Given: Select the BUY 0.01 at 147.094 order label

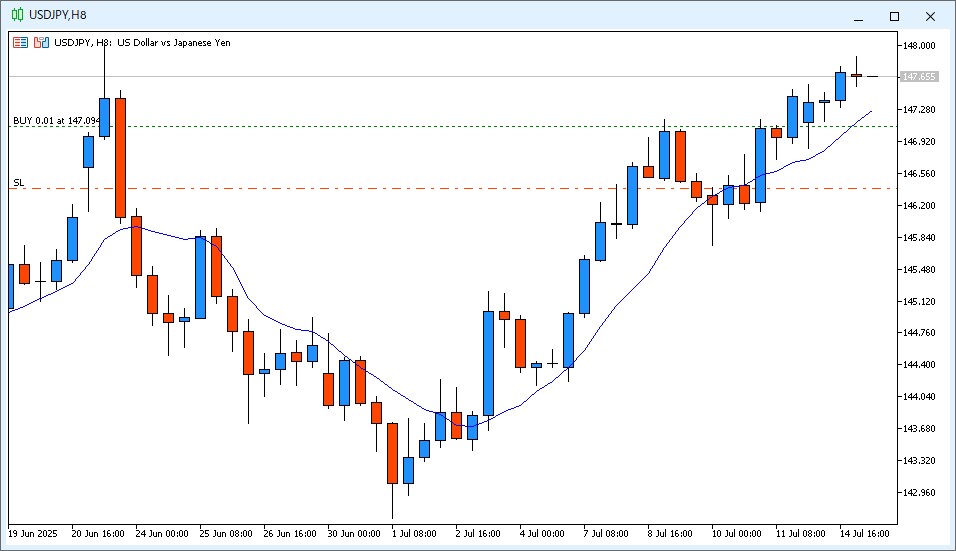Looking at the screenshot, I should click(57, 121).
